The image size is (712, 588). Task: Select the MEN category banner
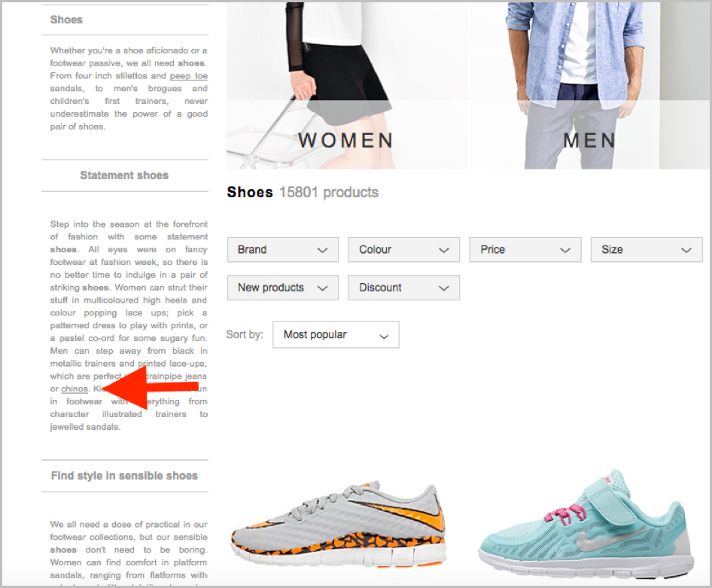589,86
